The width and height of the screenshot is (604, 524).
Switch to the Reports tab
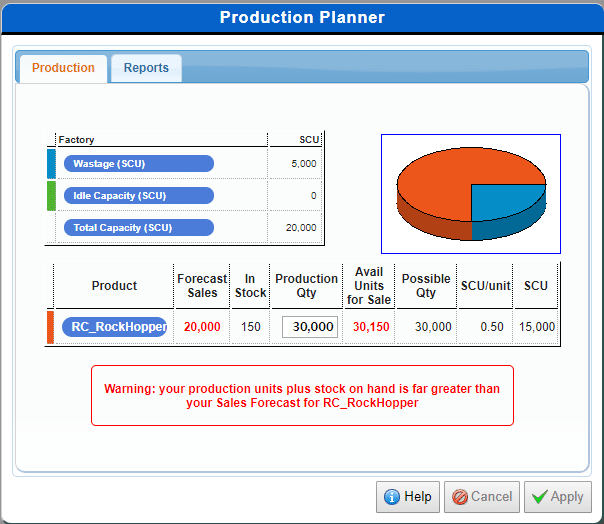(x=146, y=68)
